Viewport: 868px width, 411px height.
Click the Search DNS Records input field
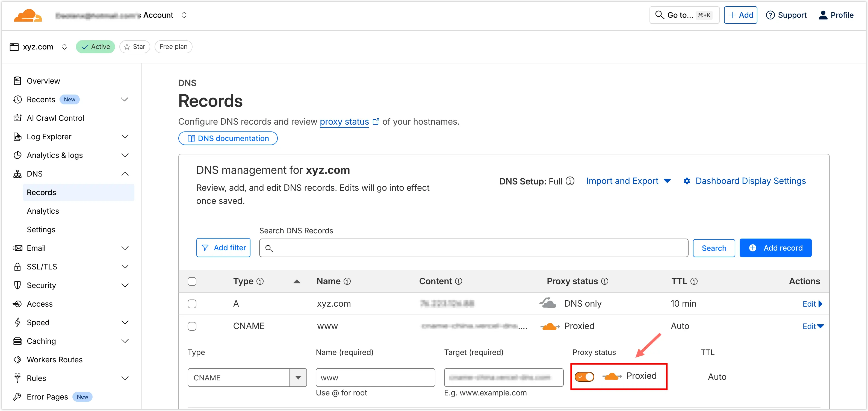click(x=472, y=248)
